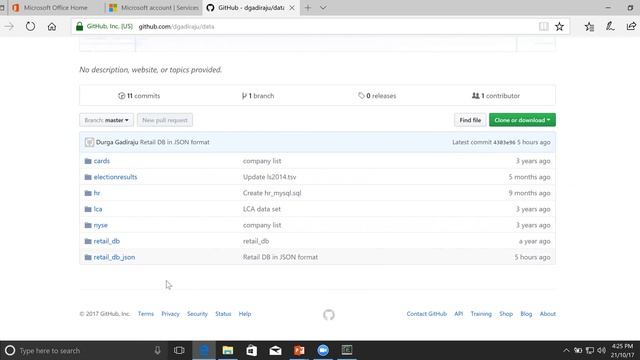640x360 pixels.
Task: Click the Terms footer link
Action: [146, 314]
